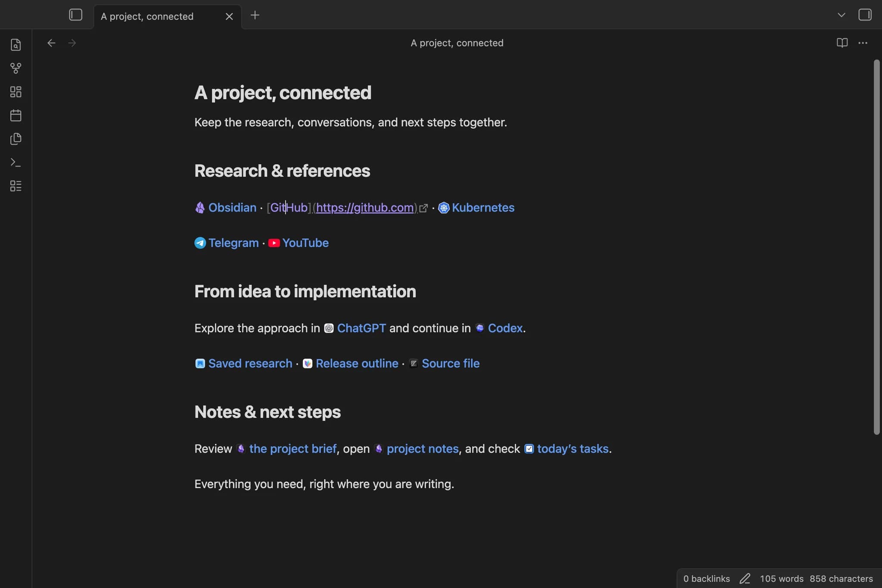
Task: Click the vertical scrollbar of the note
Action: [x=877, y=247]
